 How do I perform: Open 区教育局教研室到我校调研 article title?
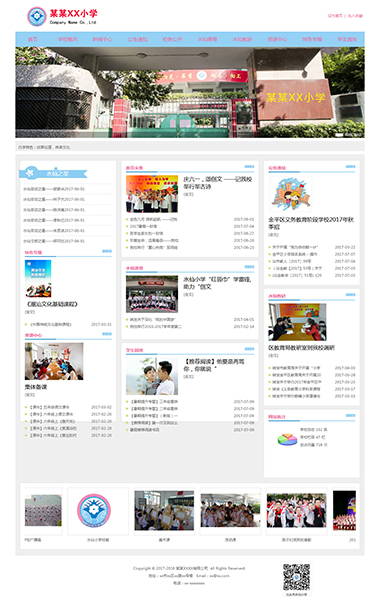click(x=301, y=348)
